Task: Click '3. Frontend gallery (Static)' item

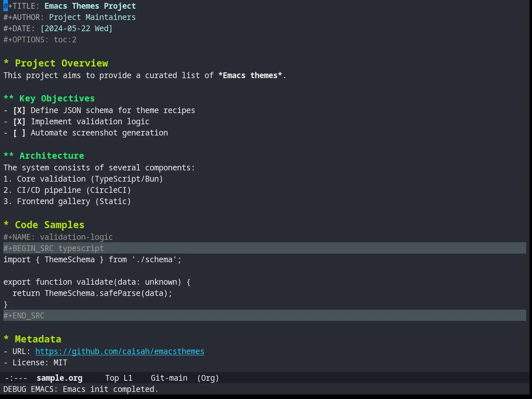Action: pos(67,201)
